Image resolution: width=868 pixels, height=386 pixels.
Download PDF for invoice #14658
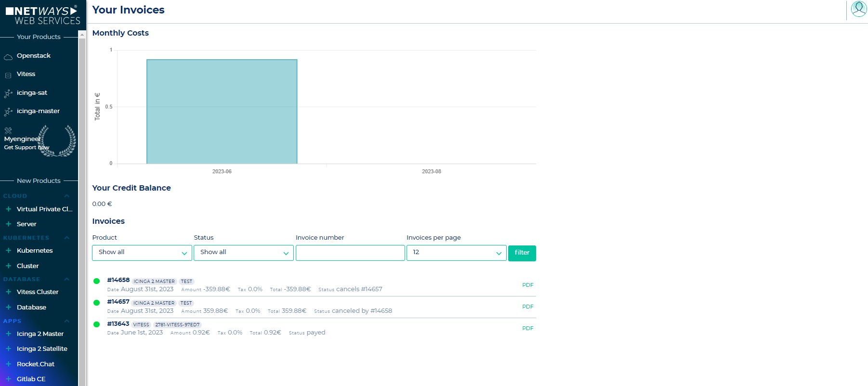[528, 285]
